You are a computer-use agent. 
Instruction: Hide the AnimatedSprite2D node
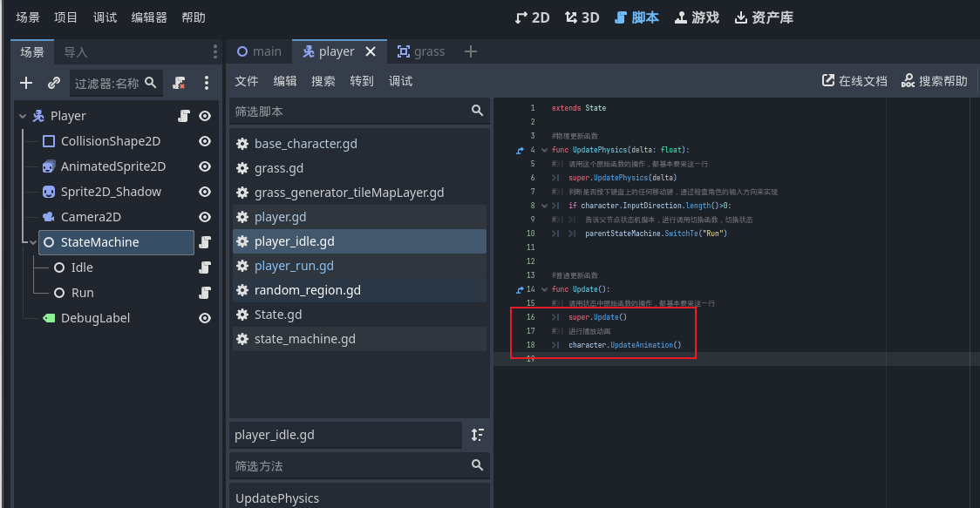click(x=204, y=166)
